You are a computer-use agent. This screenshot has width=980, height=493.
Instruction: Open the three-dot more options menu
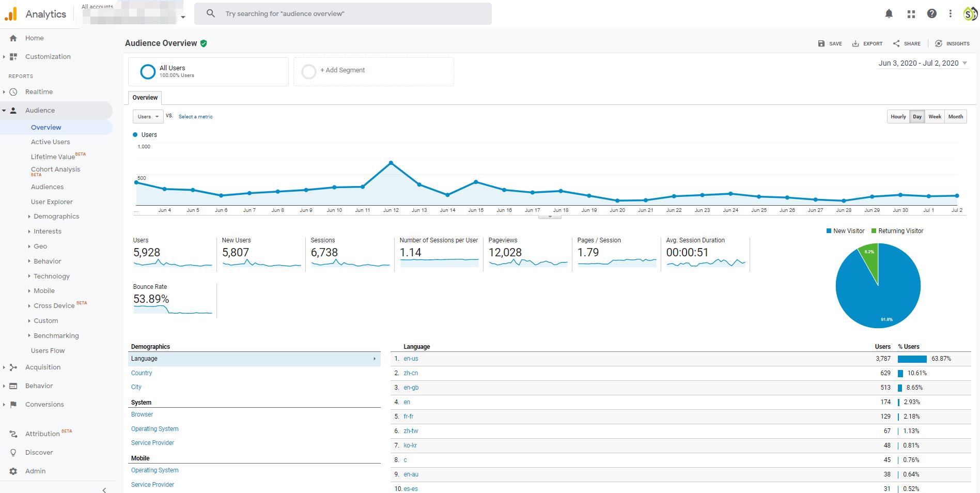coord(950,14)
